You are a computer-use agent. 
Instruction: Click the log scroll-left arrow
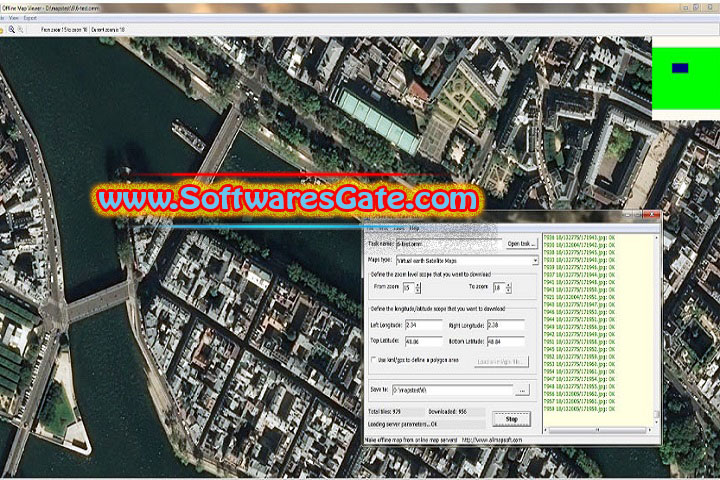[x=546, y=430]
